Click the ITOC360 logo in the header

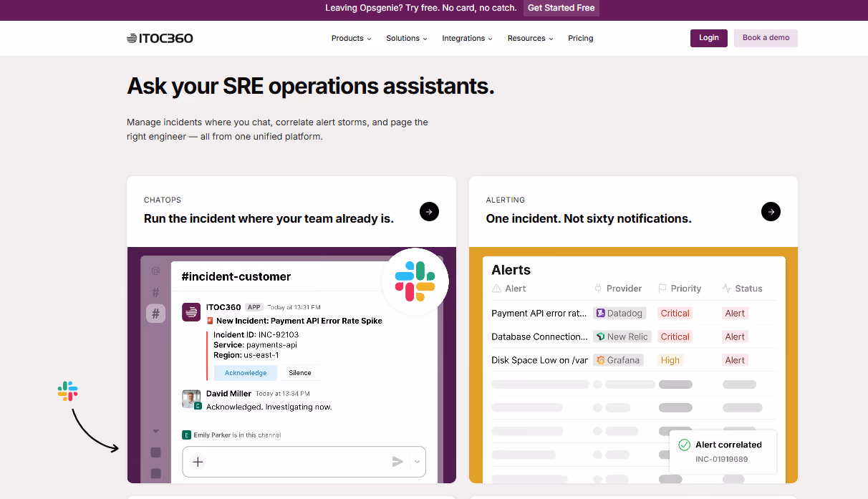point(160,39)
